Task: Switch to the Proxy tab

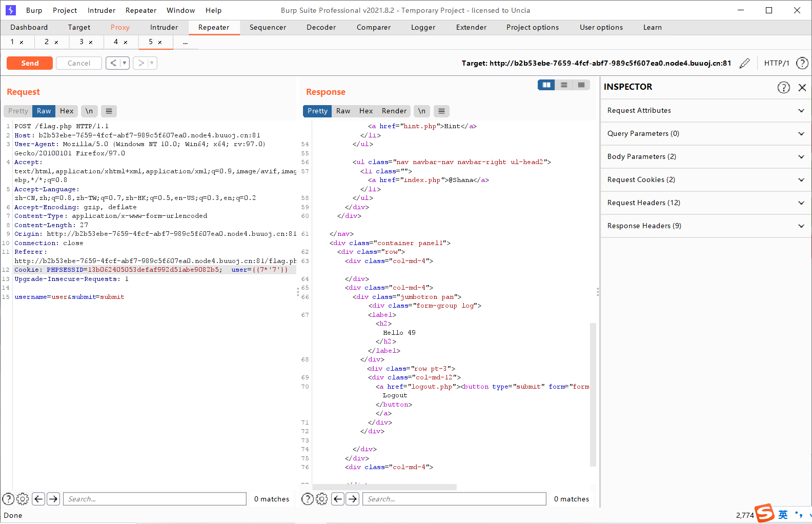Action: [120, 27]
